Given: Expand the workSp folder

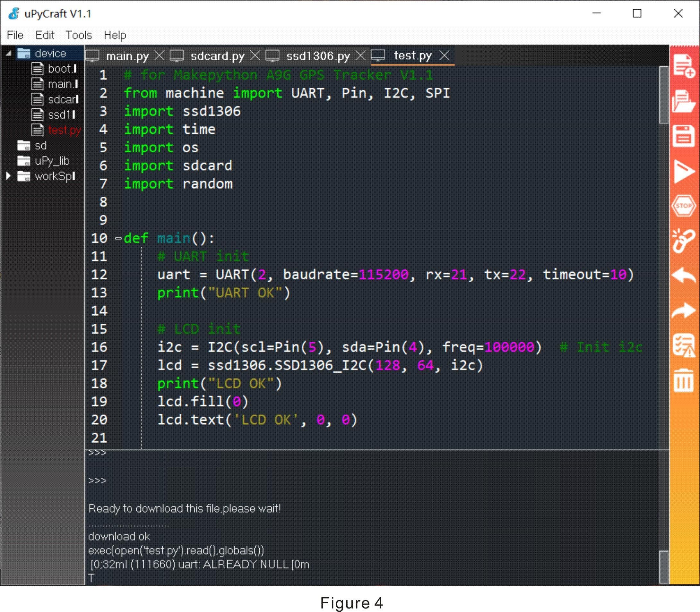Looking at the screenshot, I should pos(9,176).
